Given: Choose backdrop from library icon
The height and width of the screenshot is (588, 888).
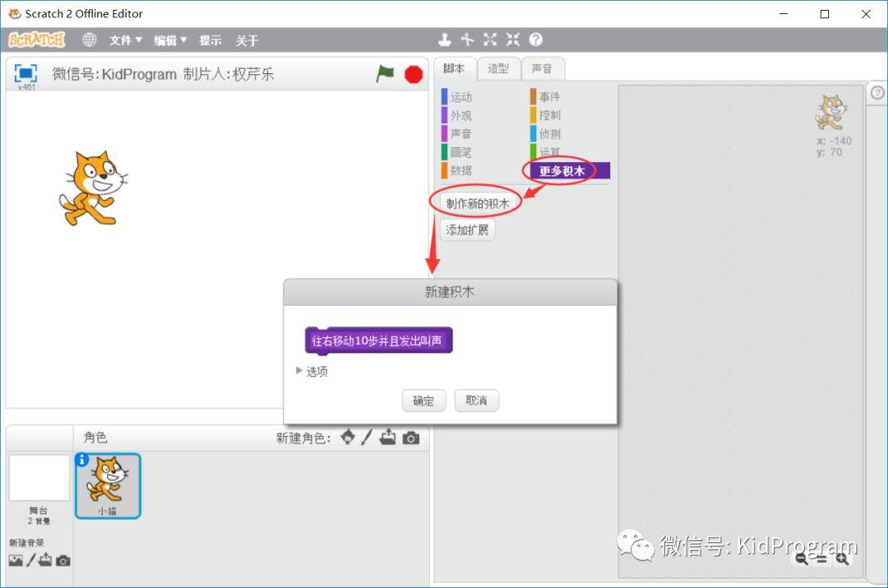Looking at the screenshot, I should pos(16,560).
